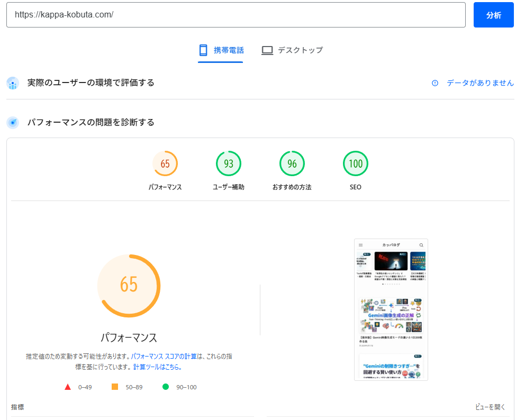The image size is (516, 420).
Task: Click the 分析 analyze button
Action: point(493,15)
